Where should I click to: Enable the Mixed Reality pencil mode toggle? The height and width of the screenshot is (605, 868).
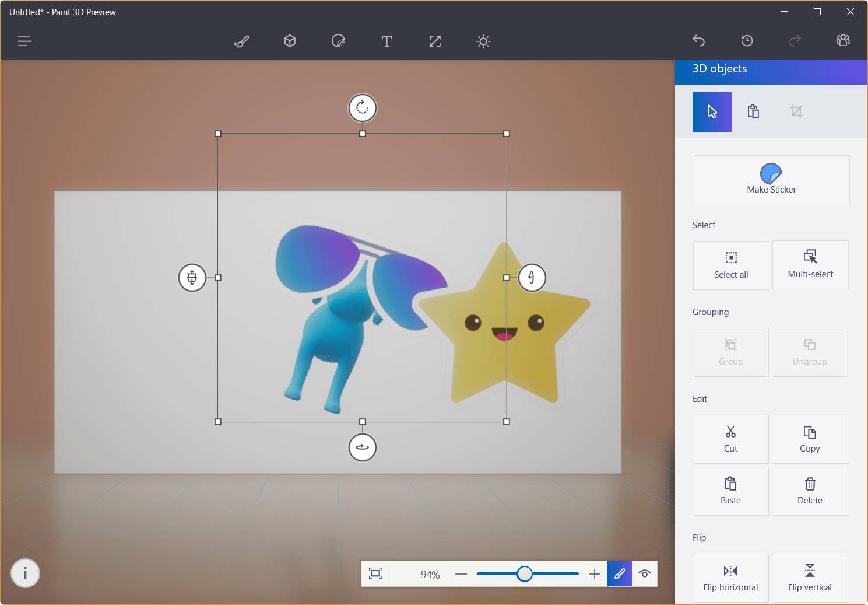[x=619, y=573]
